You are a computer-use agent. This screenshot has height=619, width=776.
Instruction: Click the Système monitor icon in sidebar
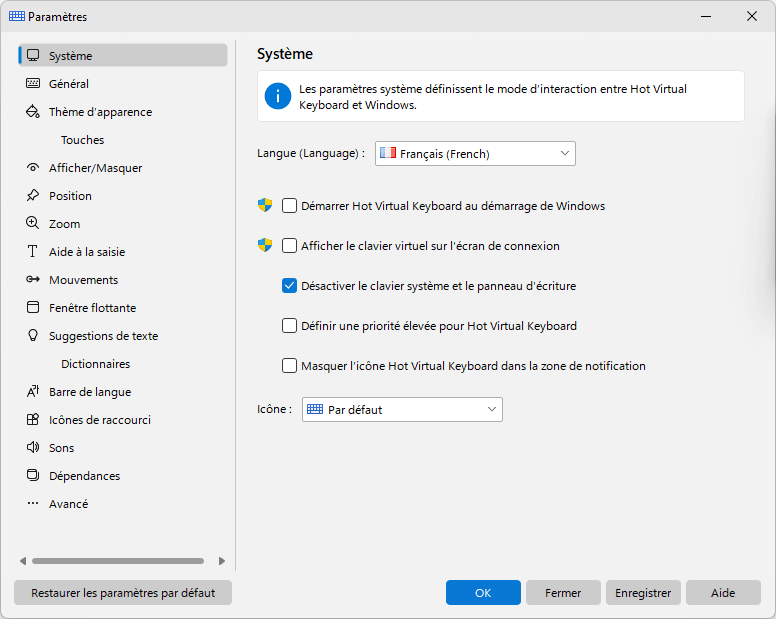[33, 55]
